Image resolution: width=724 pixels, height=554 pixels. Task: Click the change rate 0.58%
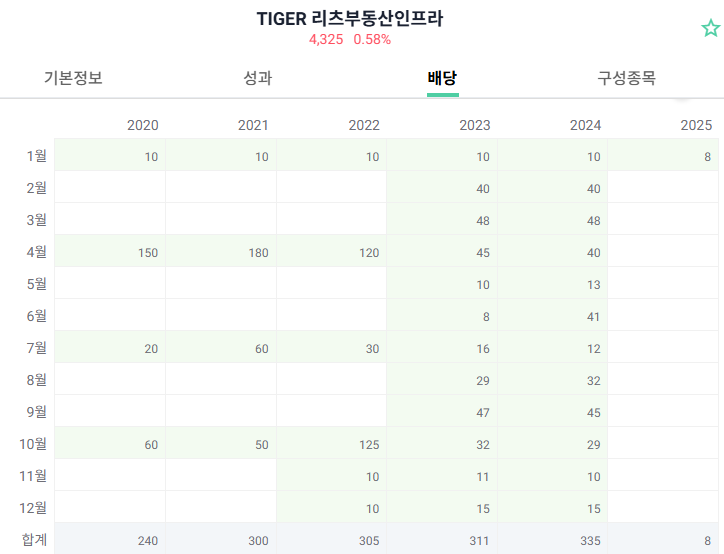372,40
